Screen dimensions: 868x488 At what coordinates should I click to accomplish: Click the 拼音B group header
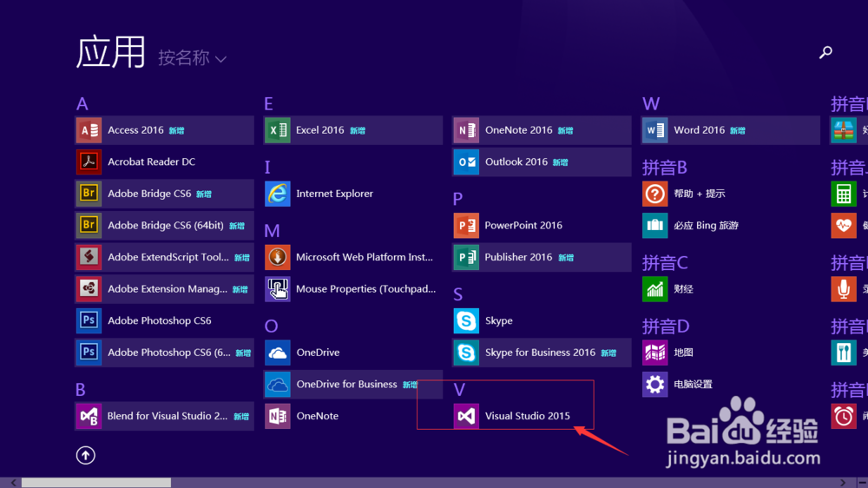click(x=665, y=168)
